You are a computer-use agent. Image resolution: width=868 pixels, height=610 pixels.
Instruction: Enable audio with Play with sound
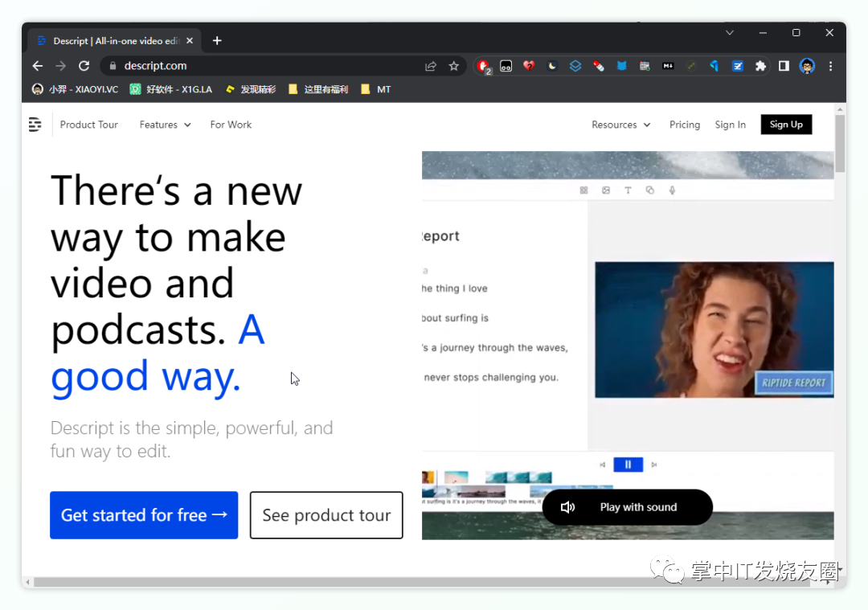(627, 507)
